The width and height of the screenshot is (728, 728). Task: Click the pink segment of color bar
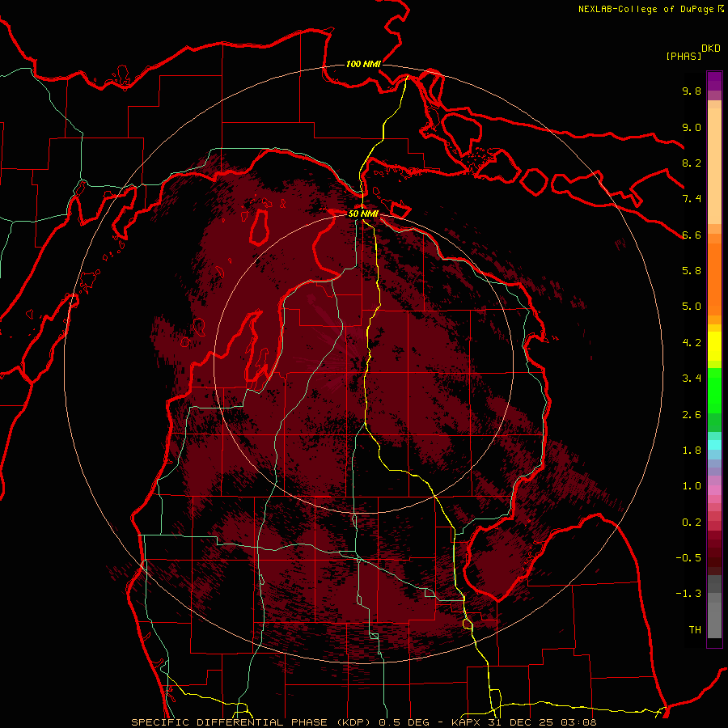714,490
